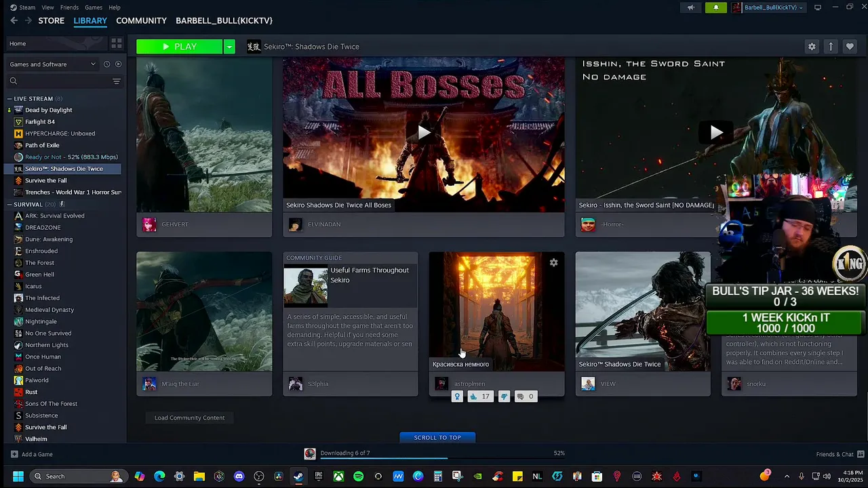Play Isshin the Sword Saint video
The width and height of the screenshot is (868, 488).
pyautogui.click(x=716, y=132)
